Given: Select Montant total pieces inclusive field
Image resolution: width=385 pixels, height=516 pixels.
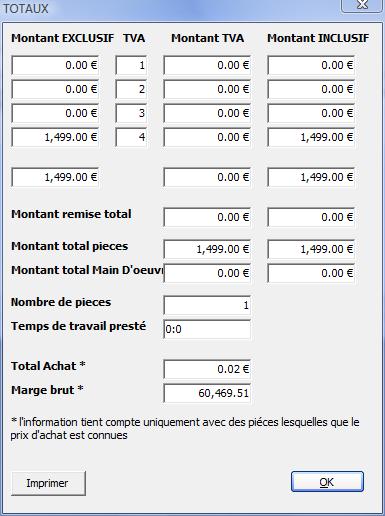Looking at the screenshot, I should [x=311, y=249].
